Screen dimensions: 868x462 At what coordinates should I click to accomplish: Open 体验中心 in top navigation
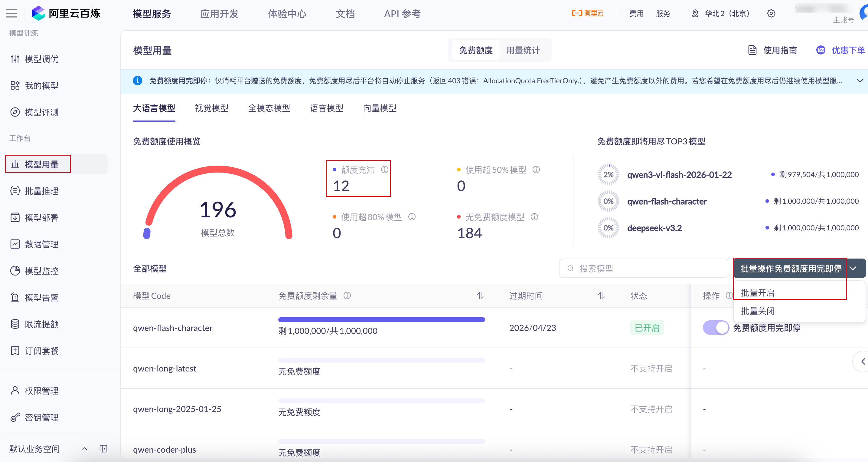coord(287,14)
